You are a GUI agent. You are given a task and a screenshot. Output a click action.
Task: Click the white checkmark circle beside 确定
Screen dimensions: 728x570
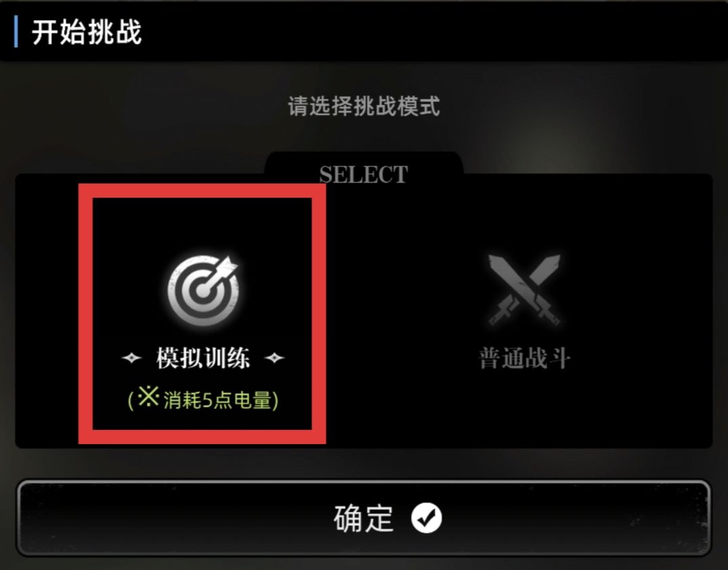click(x=426, y=518)
